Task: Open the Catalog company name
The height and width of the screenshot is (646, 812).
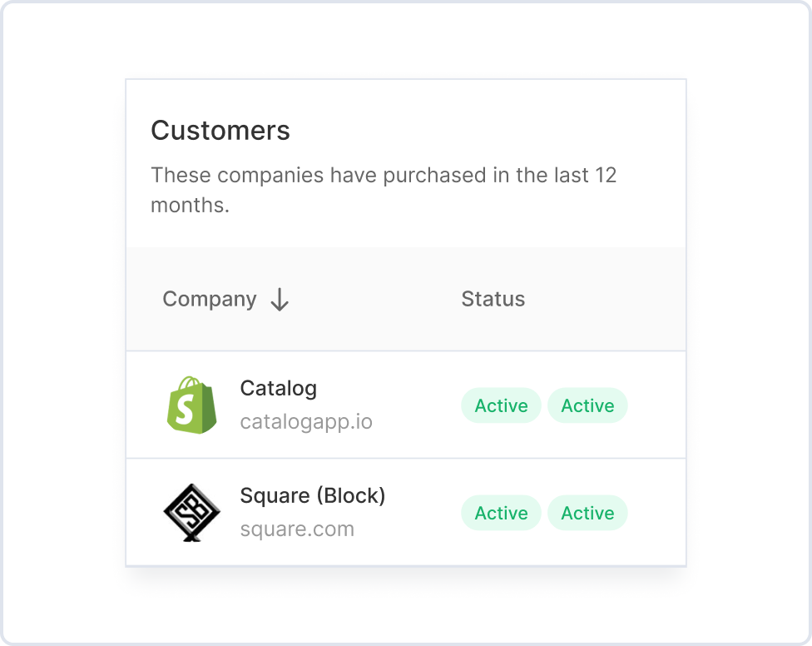Action: [278, 389]
